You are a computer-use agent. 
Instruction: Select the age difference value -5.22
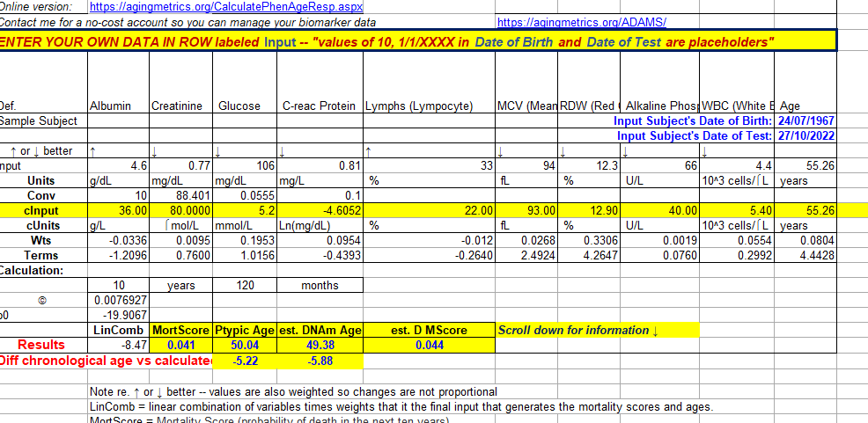point(244,361)
